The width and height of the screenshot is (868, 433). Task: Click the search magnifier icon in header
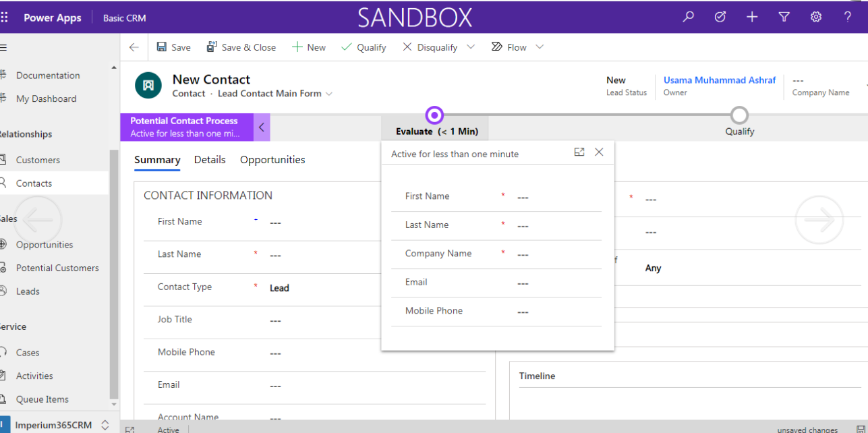(x=688, y=18)
